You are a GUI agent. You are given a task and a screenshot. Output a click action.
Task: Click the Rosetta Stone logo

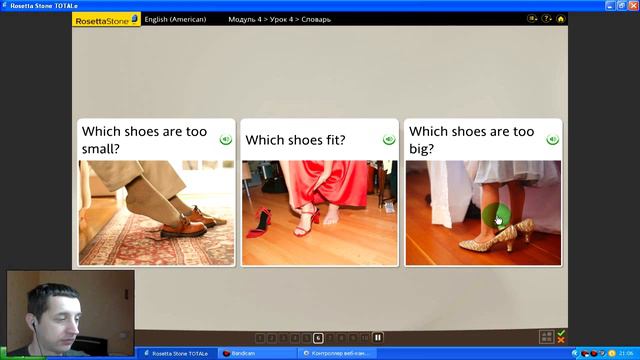[107, 20]
